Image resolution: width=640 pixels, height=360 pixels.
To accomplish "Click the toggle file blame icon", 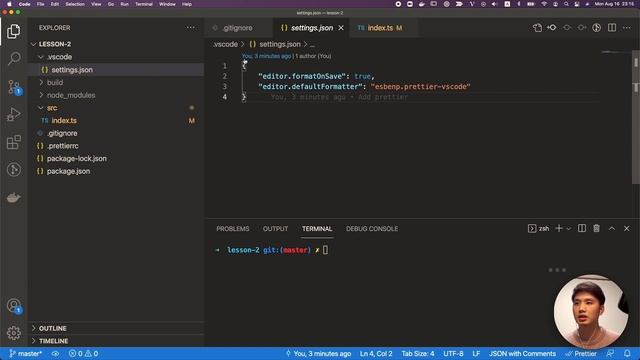I will [x=596, y=28].
